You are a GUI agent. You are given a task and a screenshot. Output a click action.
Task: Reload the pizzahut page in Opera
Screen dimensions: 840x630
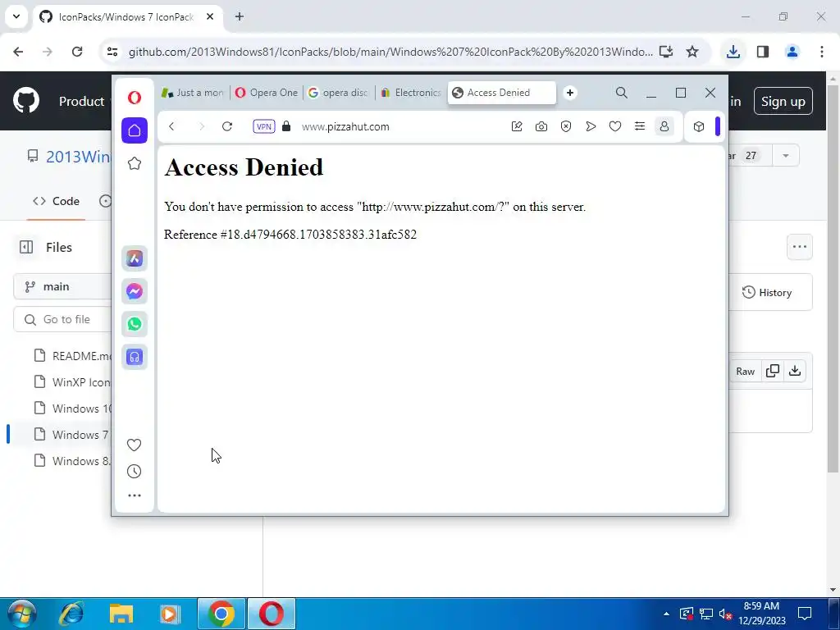tap(227, 126)
